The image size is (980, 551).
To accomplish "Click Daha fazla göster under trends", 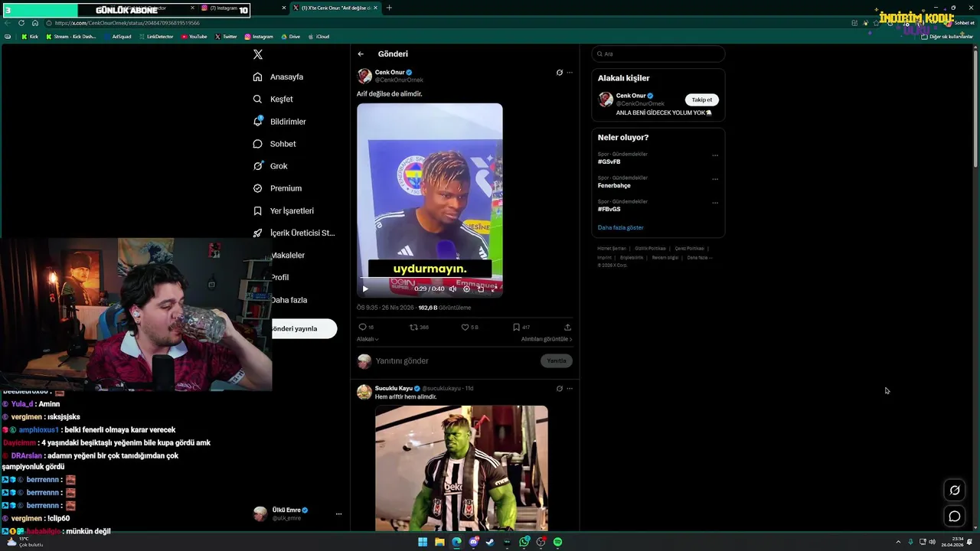I will (x=620, y=227).
